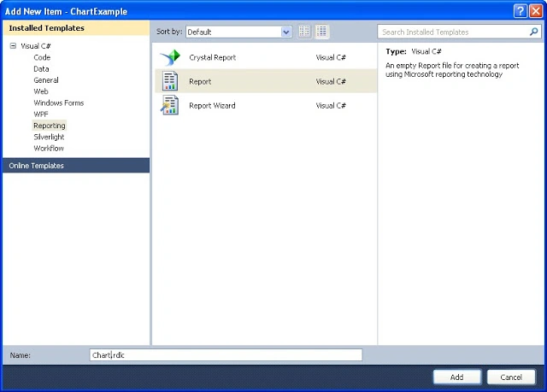The height and width of the screenshot is (392, 547).
Task: Open the Online Templates section
Action: (x=76, y=166)
